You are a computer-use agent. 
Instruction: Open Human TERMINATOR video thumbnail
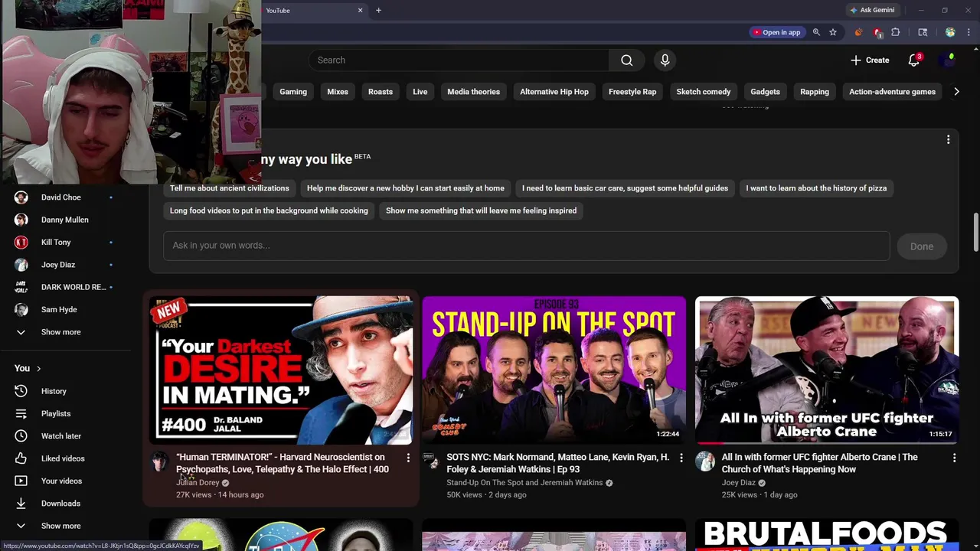[281, 370]
